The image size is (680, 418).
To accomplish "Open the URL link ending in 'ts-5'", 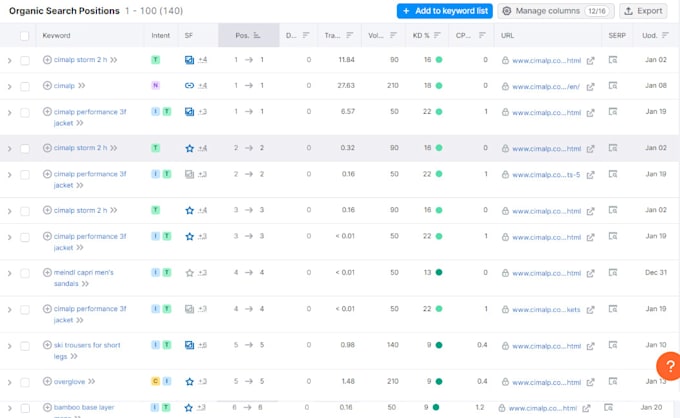I will tap(546, 175).
